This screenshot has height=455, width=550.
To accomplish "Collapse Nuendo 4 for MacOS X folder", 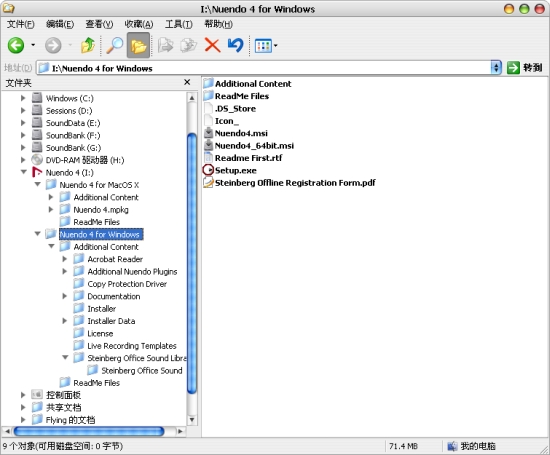I will click(38, 184).
